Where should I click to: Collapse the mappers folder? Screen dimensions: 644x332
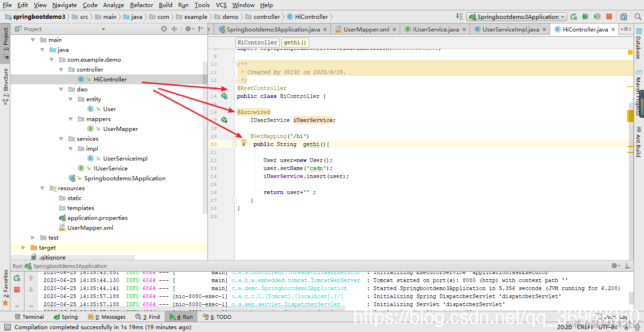70,119
